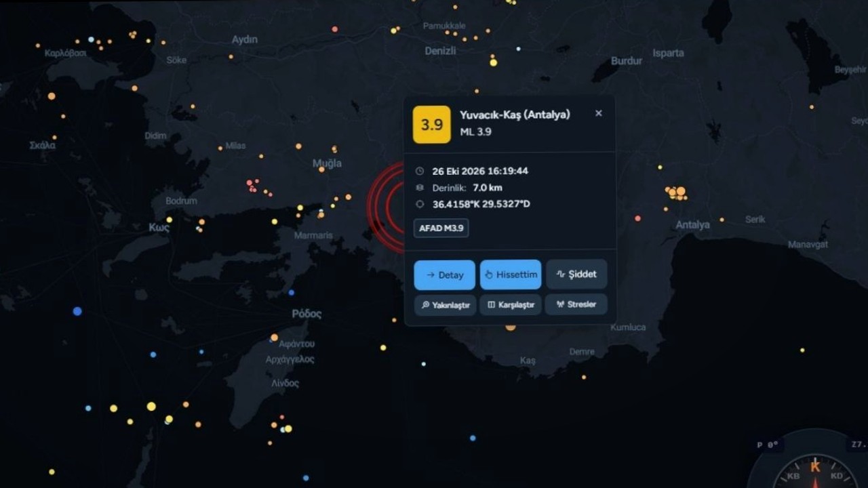Click the Λίνδος label on Rhodes
This screenshot has height=488, width=868.
(285, 383)
